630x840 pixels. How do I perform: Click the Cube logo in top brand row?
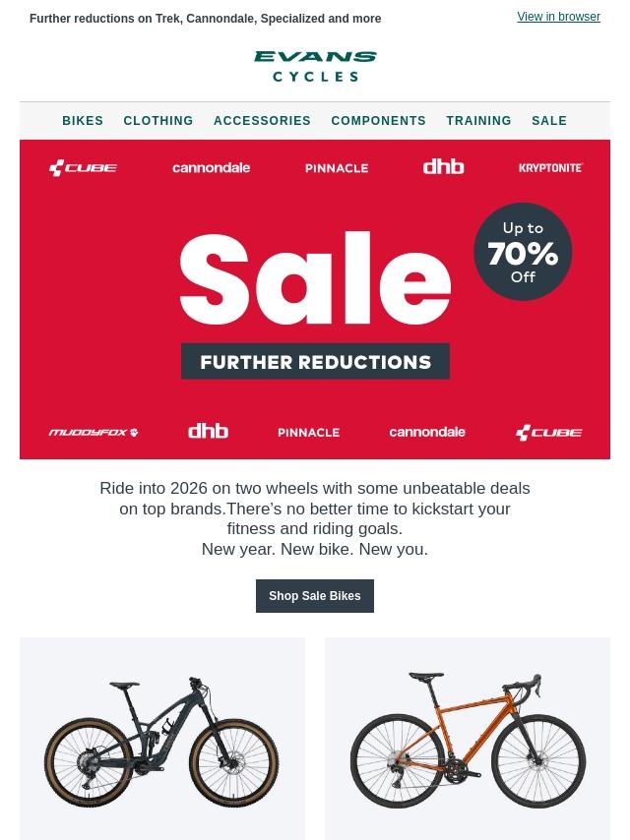[x=83, y=167]
